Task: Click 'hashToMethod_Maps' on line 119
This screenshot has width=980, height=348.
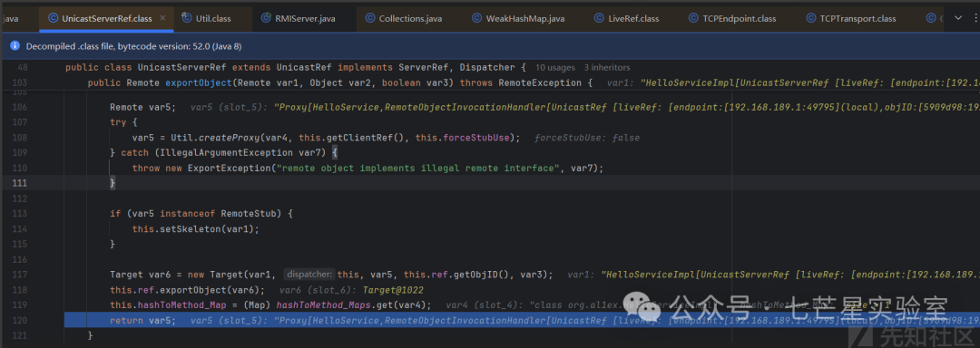Action: [x=323, y=305]
